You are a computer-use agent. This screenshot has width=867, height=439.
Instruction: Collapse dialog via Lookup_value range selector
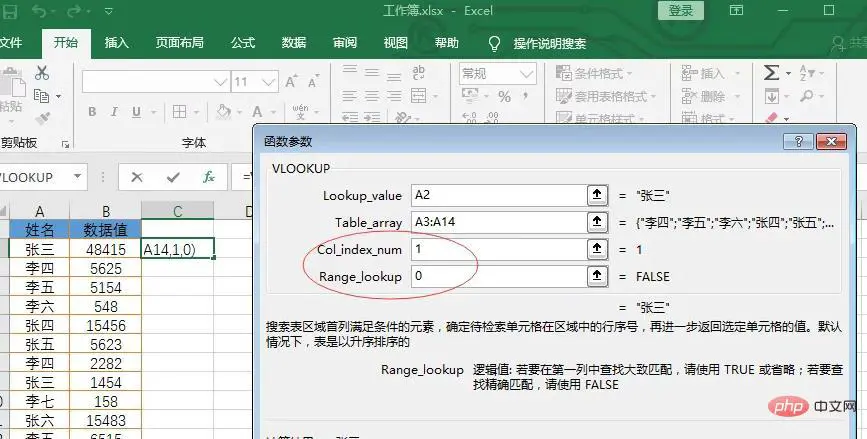point(597,195)
